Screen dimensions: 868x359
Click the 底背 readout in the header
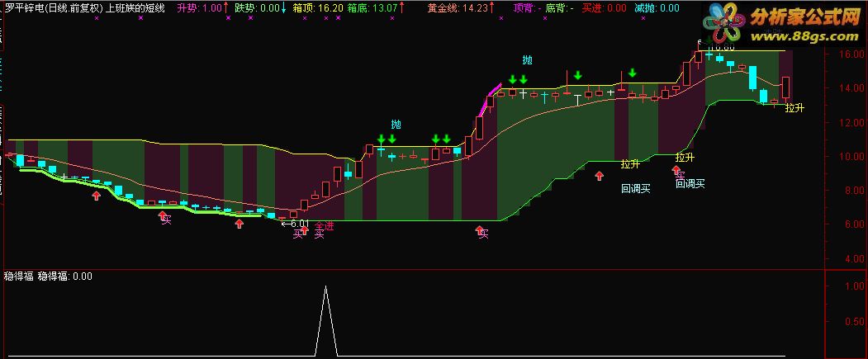point(559,8)
